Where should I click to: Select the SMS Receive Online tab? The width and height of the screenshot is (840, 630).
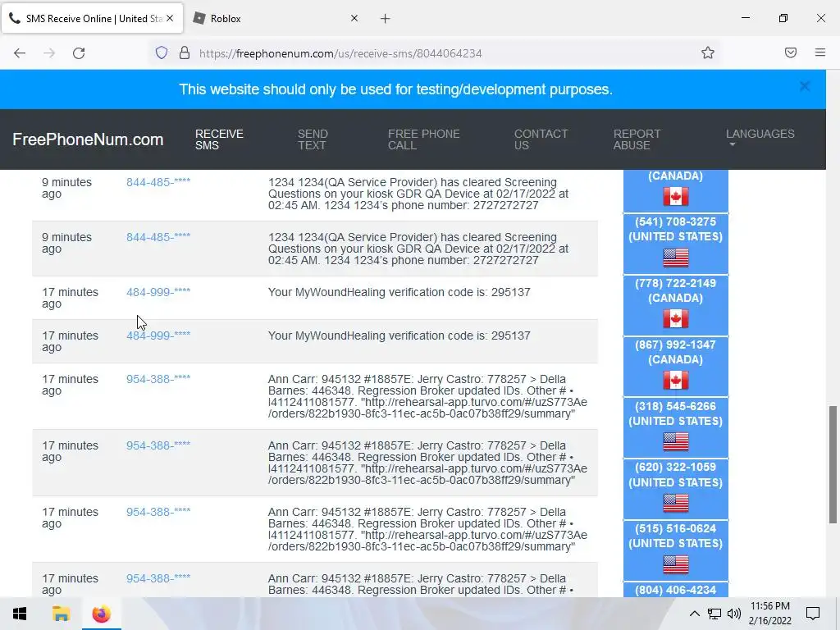pos(92,18)
